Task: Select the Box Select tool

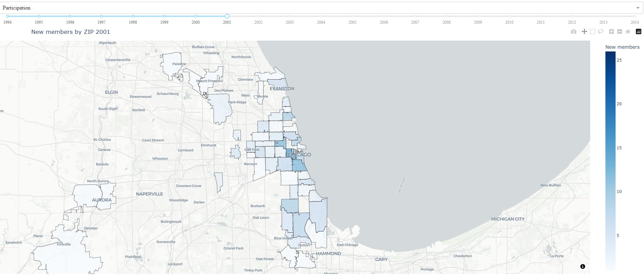Action: (592, 31)
